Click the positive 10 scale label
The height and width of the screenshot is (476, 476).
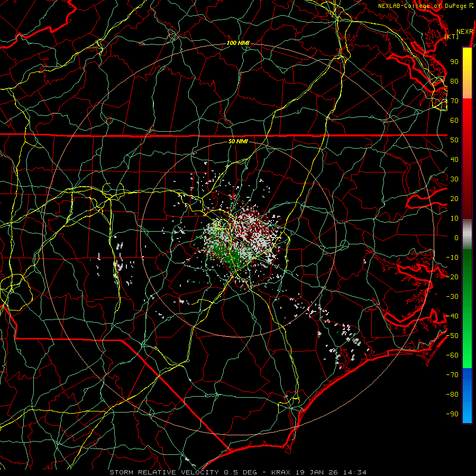pyautogui.click(x=454, y=218)
